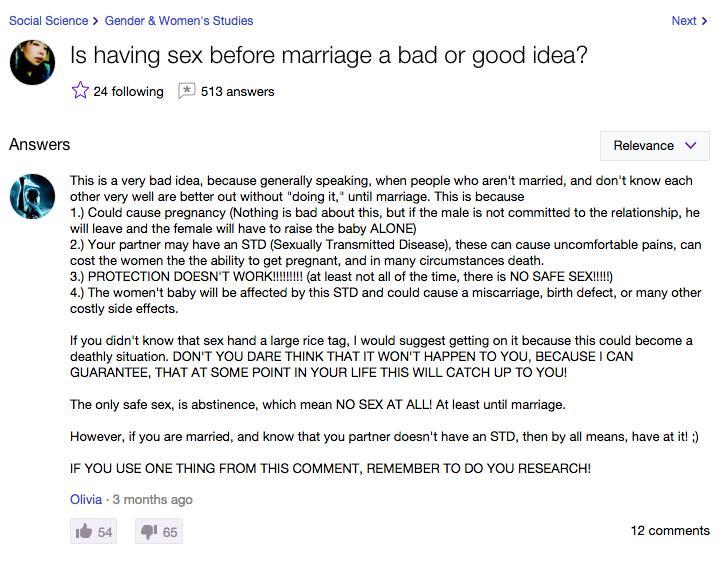Viewport: 722px width, 561px height.
Task: Open the question asker's profile picture
Action: click(32, 62)
